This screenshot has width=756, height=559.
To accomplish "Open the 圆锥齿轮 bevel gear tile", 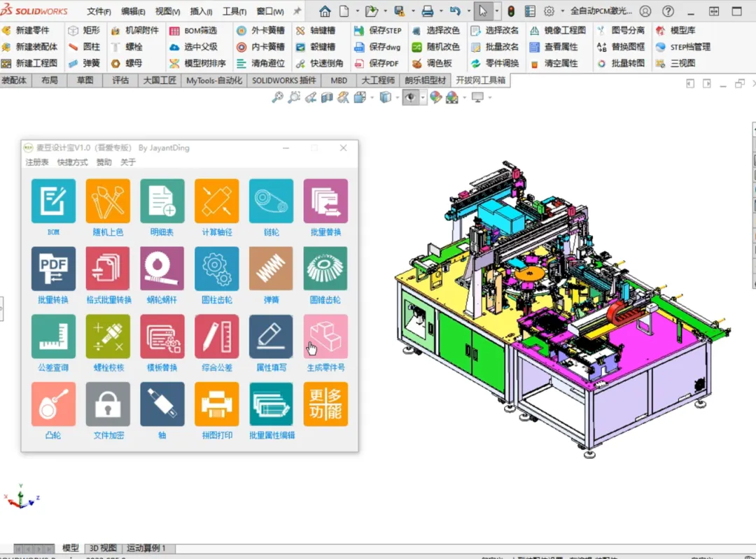I will (x=325, y=269).
